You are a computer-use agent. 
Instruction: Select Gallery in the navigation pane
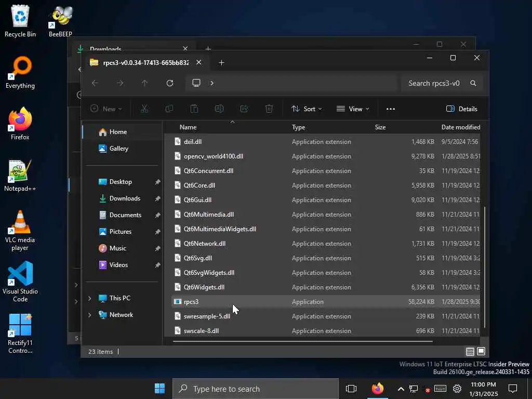click(122, 149)
